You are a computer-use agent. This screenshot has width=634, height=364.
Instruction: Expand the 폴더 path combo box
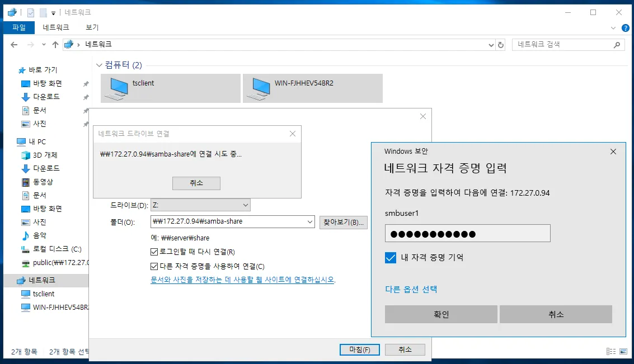309,222
